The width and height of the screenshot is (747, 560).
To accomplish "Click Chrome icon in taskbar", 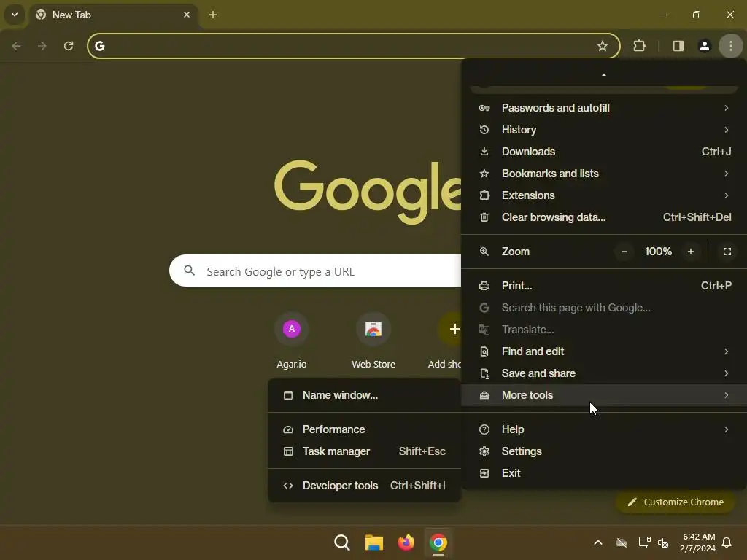I will (x=438, y=542).
